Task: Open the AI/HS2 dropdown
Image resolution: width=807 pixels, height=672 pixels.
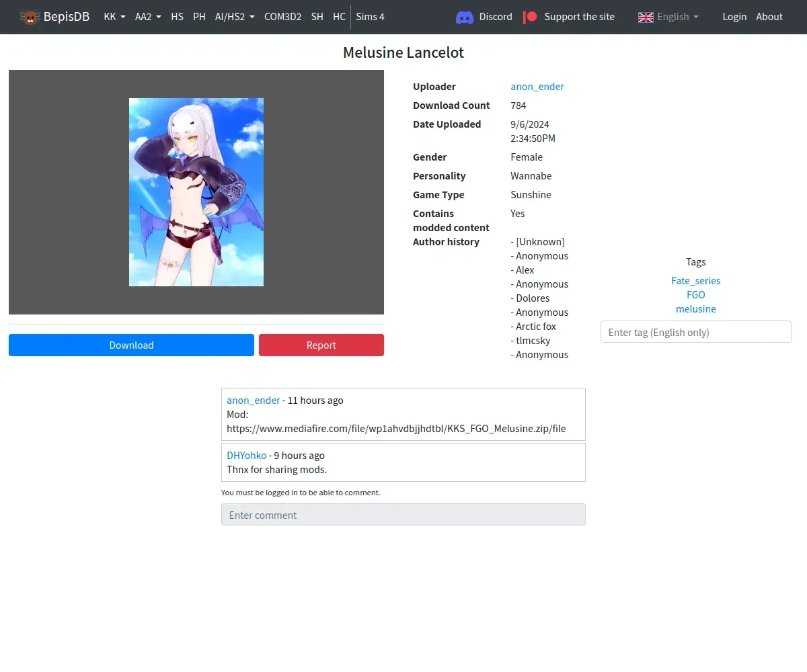Action: pos(235,17)
